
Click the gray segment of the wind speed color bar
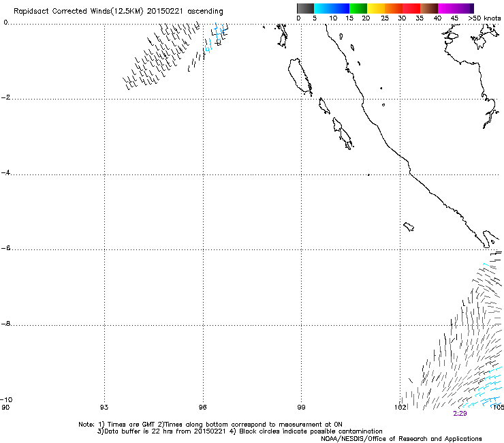(x=305, y=8)
